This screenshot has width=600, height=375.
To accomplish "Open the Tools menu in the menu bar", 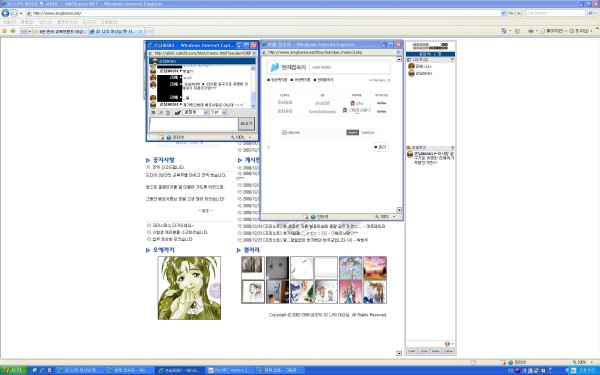I will coord(89,22).
